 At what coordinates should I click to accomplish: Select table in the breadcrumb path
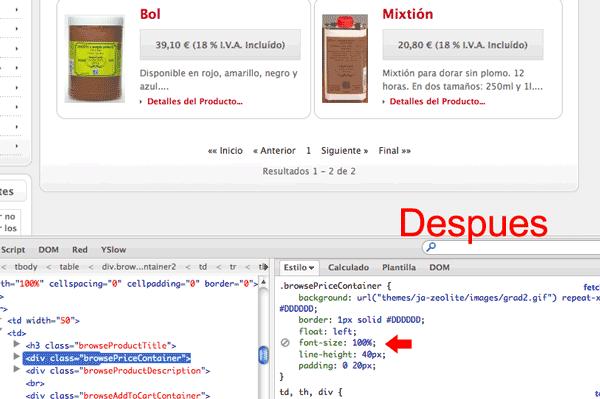(x=69, y=267)
